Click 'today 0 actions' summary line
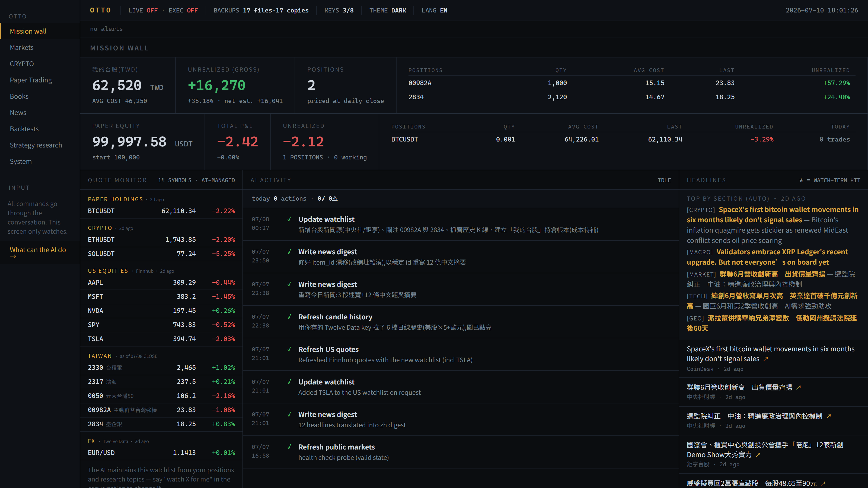This screenshot has width=868, height=488. point(294,199)
